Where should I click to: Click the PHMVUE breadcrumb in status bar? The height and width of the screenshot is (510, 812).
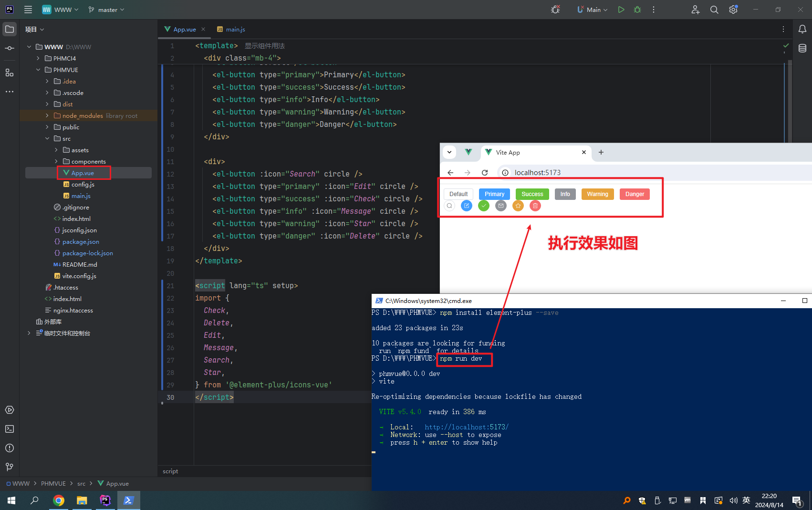click(x=53, y=483)
